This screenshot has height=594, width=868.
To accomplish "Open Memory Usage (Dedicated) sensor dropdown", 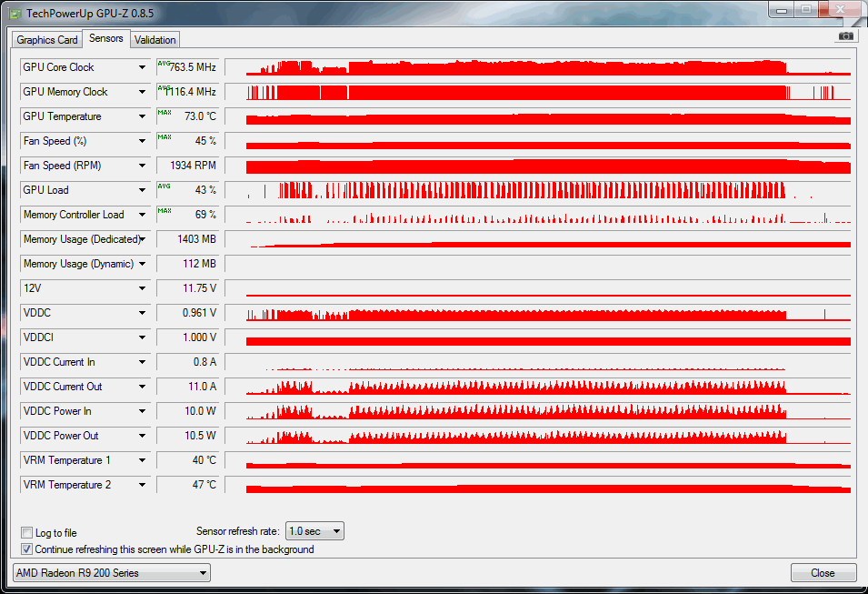I will pos(143,239).
